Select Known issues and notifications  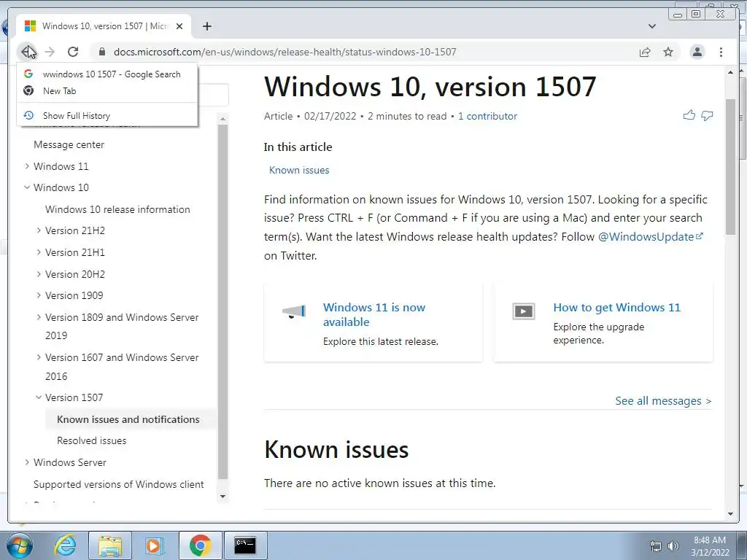click(x=128, y=419)
